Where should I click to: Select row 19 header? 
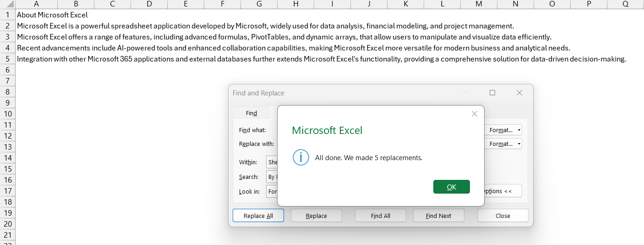(x=8, y=213)
